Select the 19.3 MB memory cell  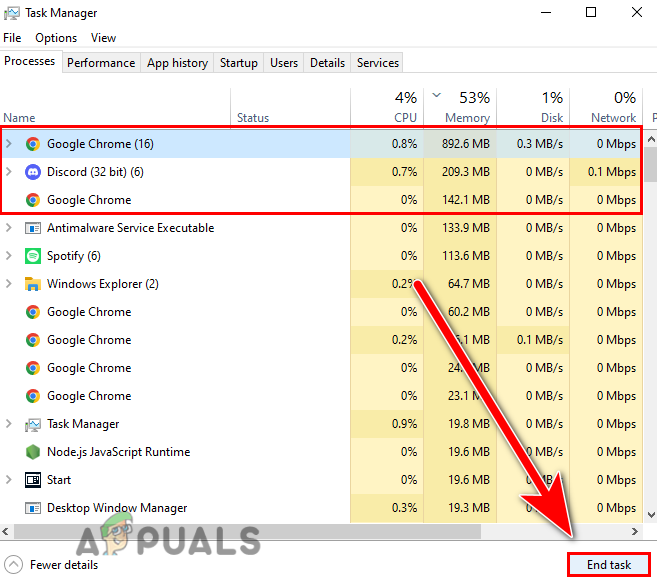coord(460,508)
